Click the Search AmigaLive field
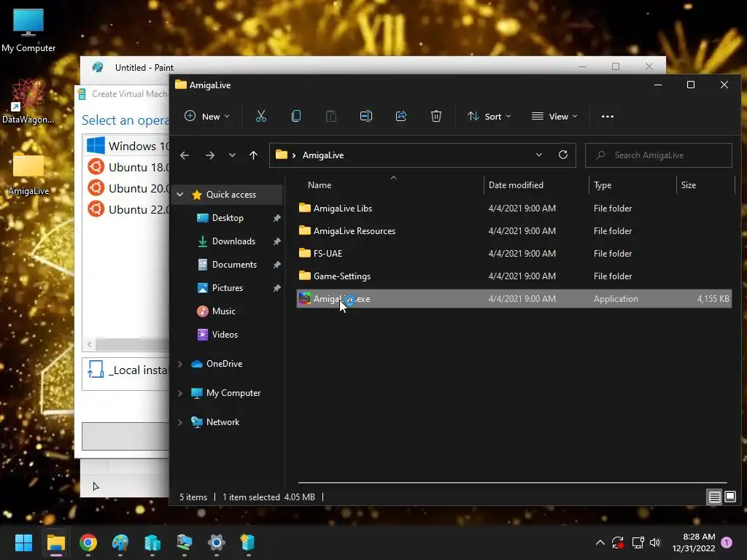747x560 pixels. [x=659, y=155]
